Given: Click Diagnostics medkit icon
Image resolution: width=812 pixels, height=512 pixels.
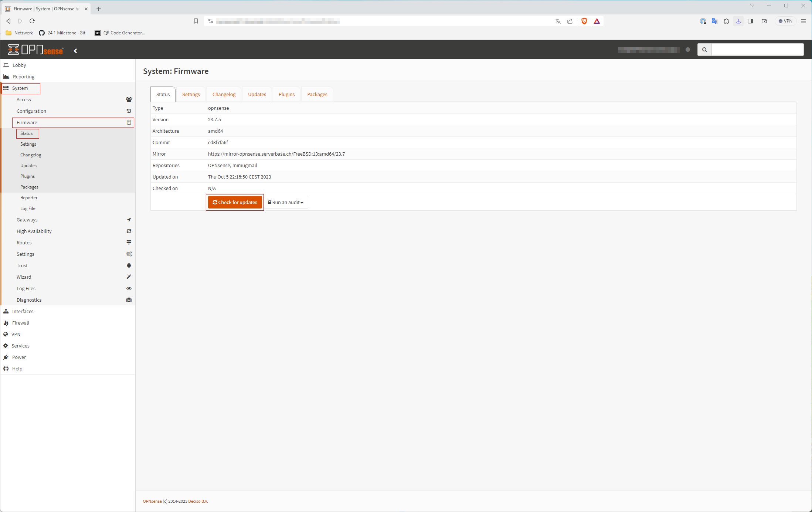Looking at the screenshot, I should tap(129, 300).
